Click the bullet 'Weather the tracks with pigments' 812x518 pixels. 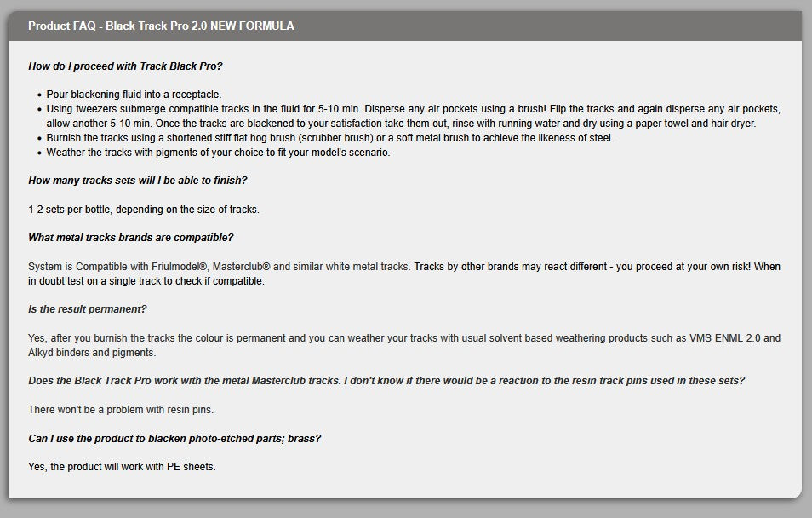coord(218,153)
